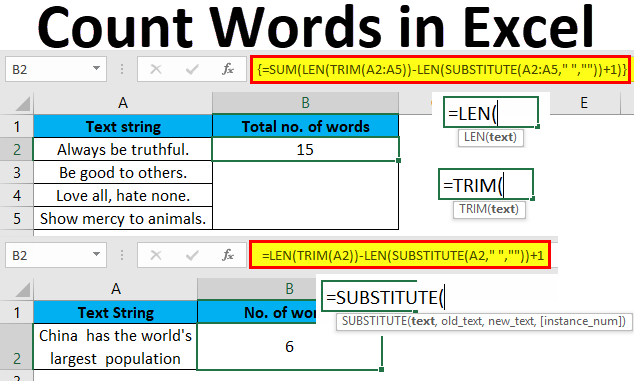
Task: Click the SUM array formula in top formula bar
Action: (441, 70)
